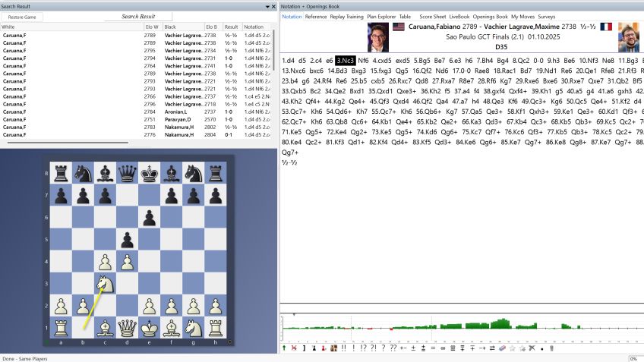Click the equals '=' evaluation symbol
Screen dimensions: 644x362
tap(433, 348)
